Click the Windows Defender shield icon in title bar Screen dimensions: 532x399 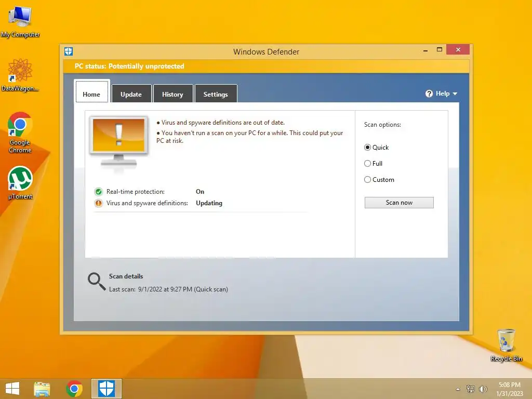point(69,51)
